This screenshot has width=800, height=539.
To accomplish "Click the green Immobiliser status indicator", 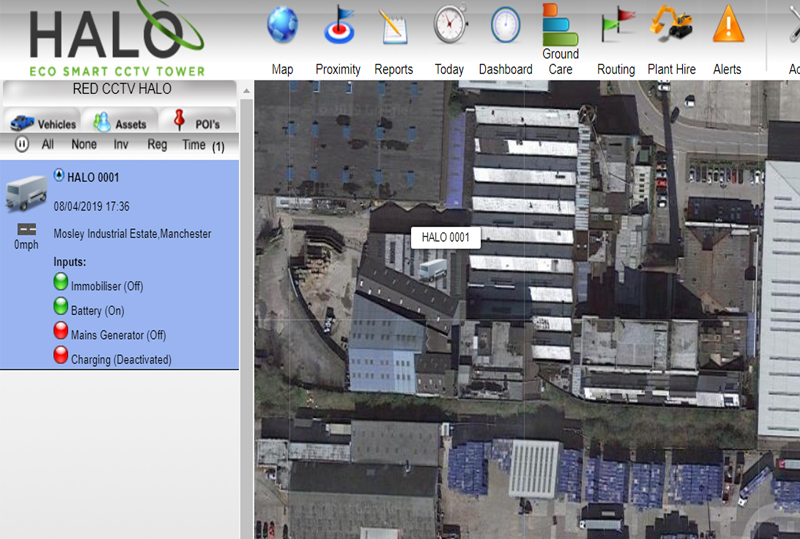I will [61, 282].
